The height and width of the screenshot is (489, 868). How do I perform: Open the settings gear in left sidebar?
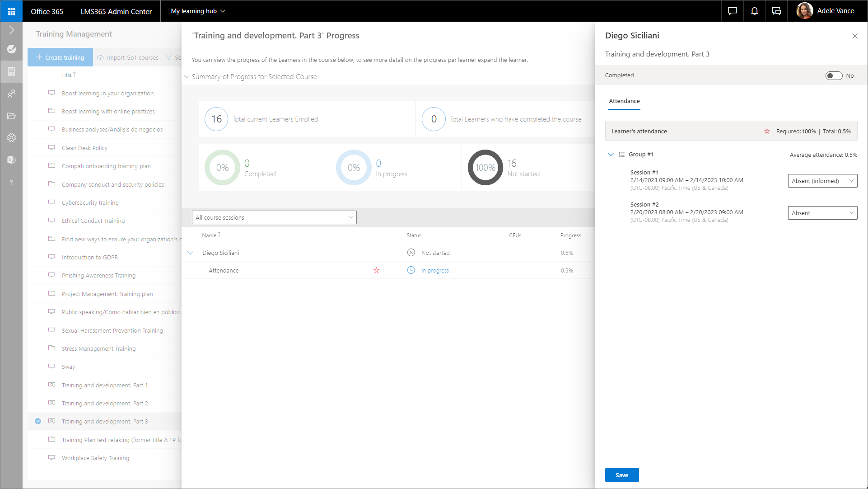11,137
